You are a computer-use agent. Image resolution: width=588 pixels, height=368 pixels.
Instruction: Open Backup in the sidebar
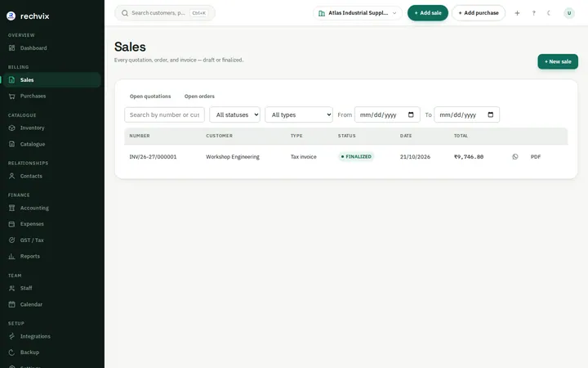click(51, 352)
